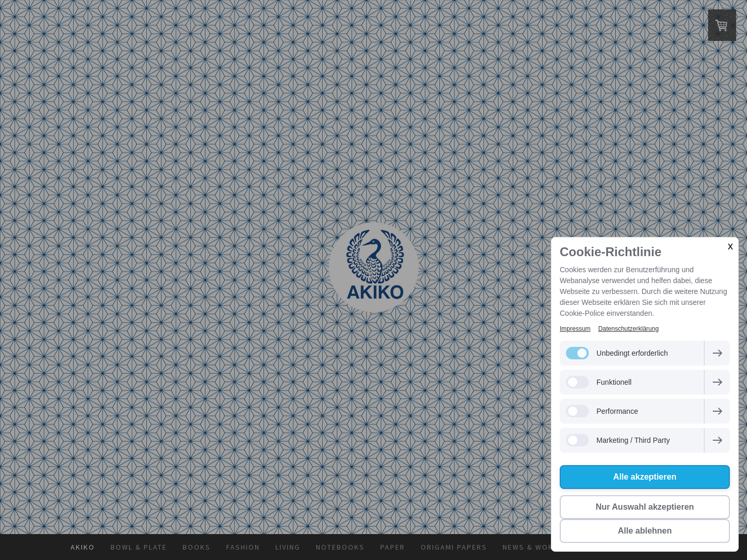Enable the Performance cookie switch
Viewport: 747px width, 560px height.
pyautogui.click(x=577, y=411)
